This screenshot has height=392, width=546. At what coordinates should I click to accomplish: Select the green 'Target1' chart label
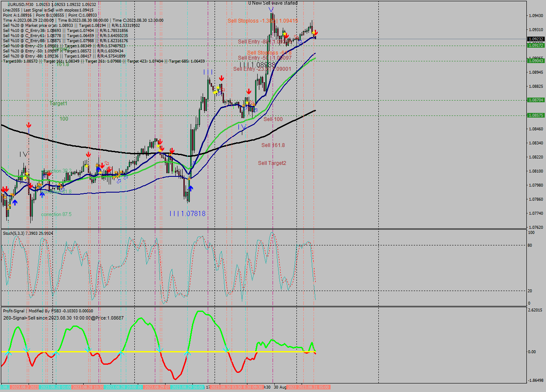tap(58, 104)
